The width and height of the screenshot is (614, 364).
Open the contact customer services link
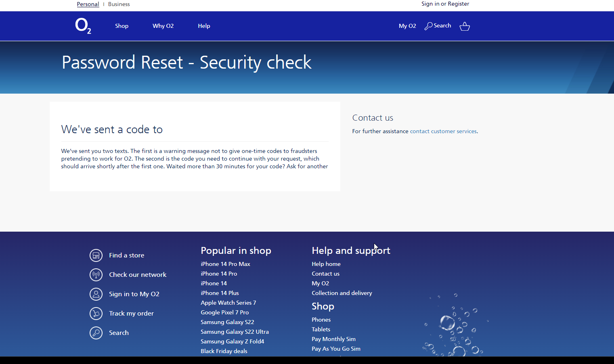click(443, 131)
